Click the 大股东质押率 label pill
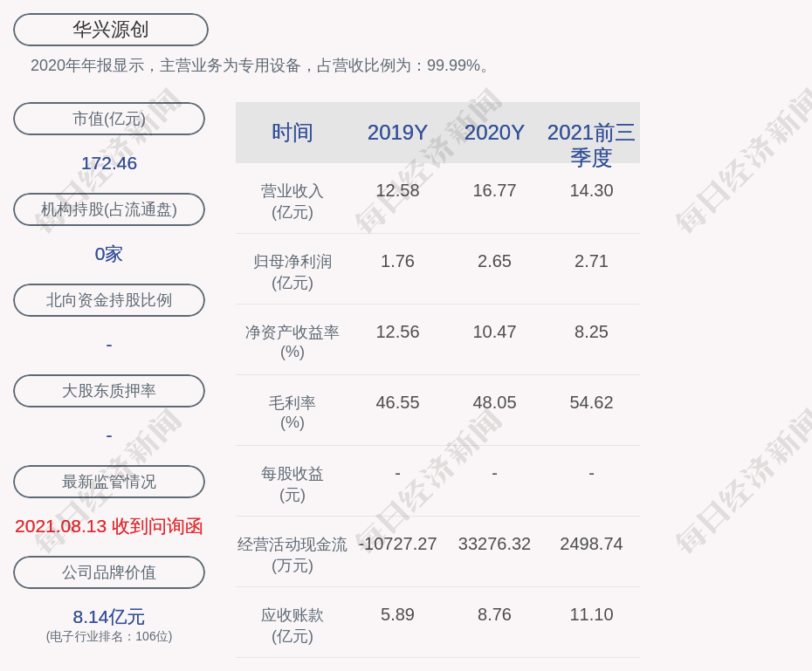The image size is (812, 671). coord(109,391)
